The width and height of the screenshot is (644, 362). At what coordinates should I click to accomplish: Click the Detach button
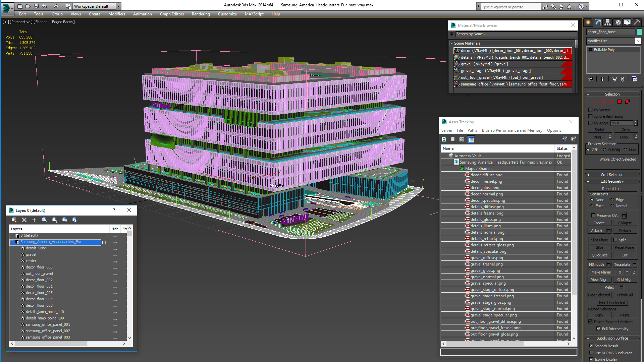(x=625, y=231)
